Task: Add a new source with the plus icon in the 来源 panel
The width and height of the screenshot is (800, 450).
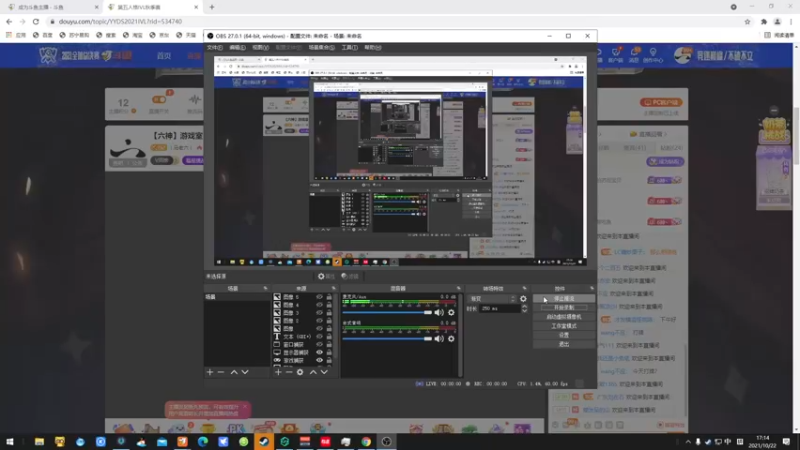Action: coord(278,372)
